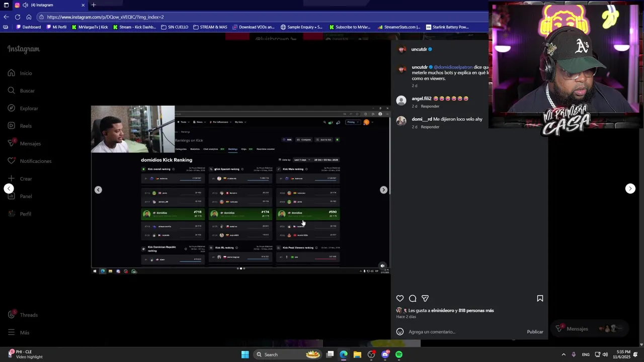The height and width of the screenshot is (362, 644).
Task: Like the post with heart icon
Action: point(400,299)
